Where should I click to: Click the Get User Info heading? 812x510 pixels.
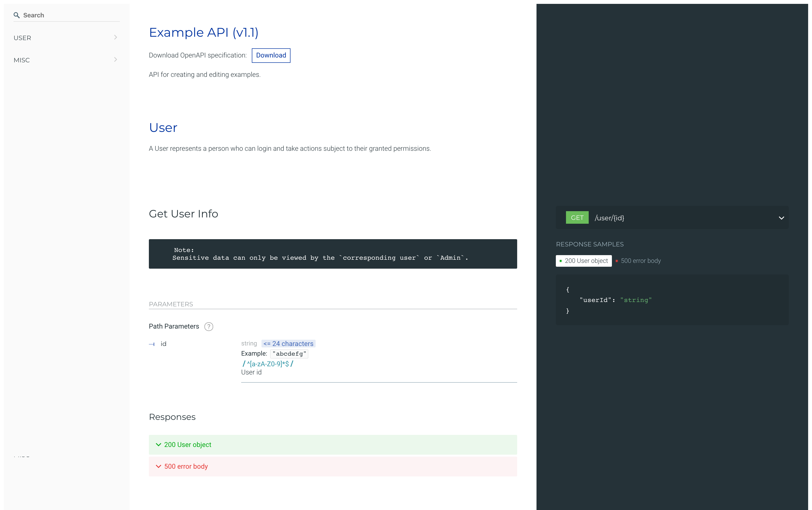click(x=183, y=214)
